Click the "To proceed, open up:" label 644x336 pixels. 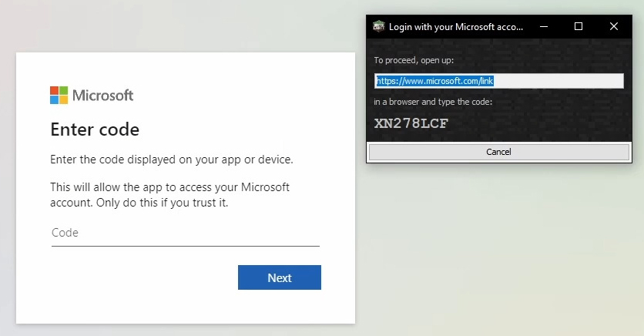[414, 60]
